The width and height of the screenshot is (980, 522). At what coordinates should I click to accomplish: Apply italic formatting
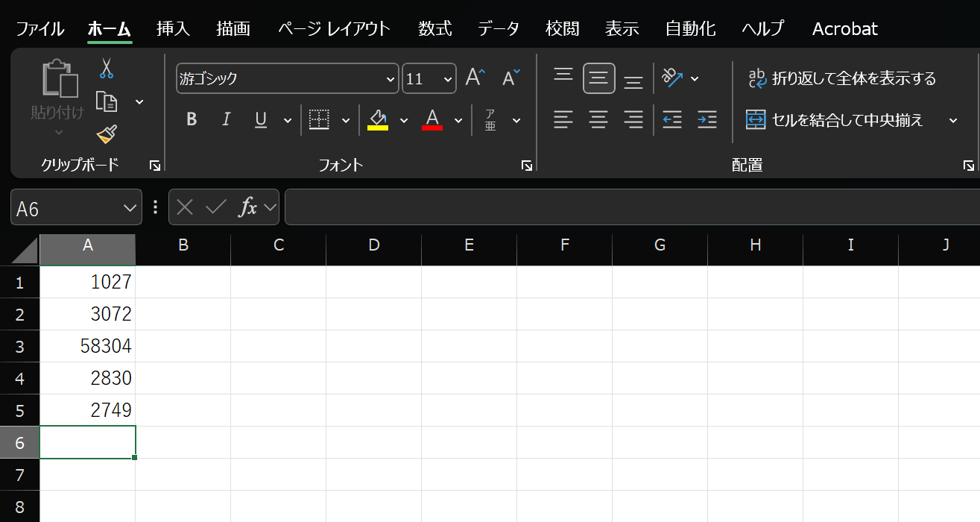[226, 119]
